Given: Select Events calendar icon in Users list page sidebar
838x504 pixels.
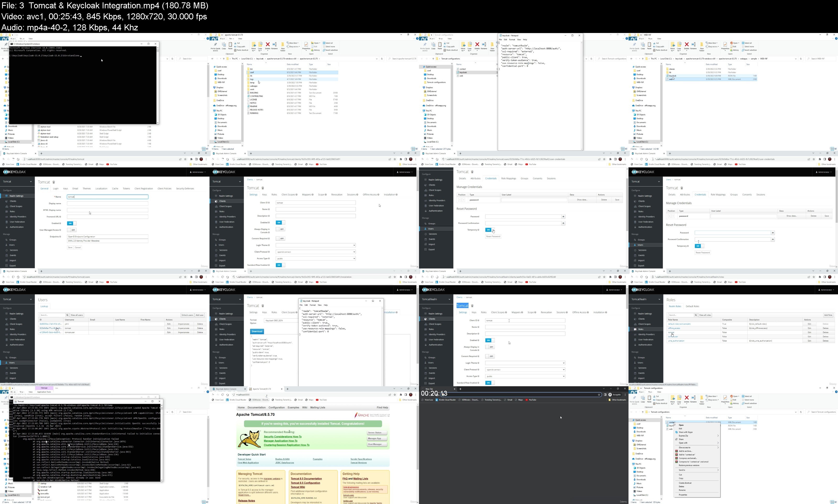Looking at the screenshot, I should [7, 373].
